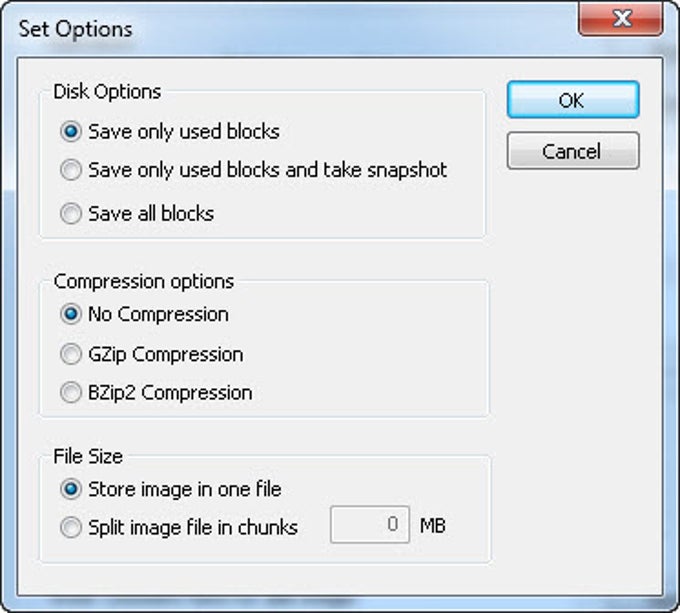The height and width of the screenshot is (613, 680).
Task: Click the 'Split image file in chunks' text
Action: coord(193,528)
